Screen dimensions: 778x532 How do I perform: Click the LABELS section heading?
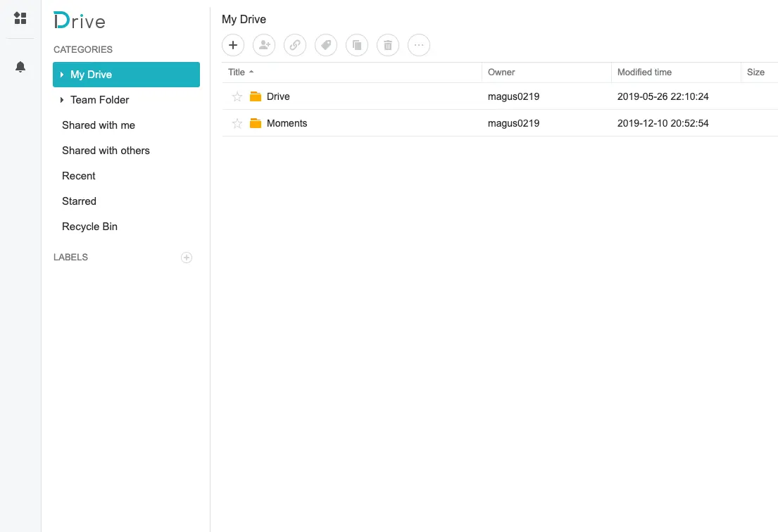pyautogui.click(x=70, y=258)
